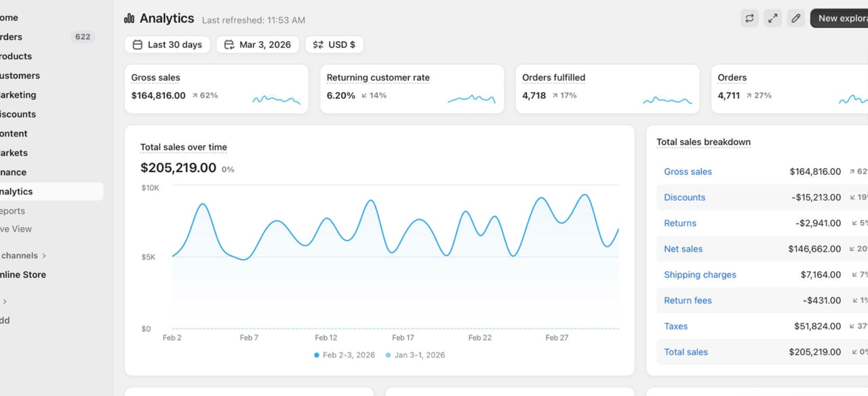Image resolution: width=868 pixels, height=396 pixels.
Task: Click the New exploration button
Action: coord(841,18)
